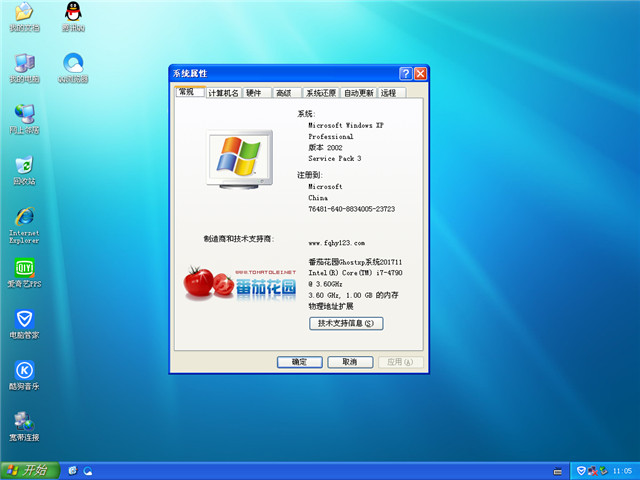
Task: Switch to the 自动更新 tab
Action: click(358, 93)
